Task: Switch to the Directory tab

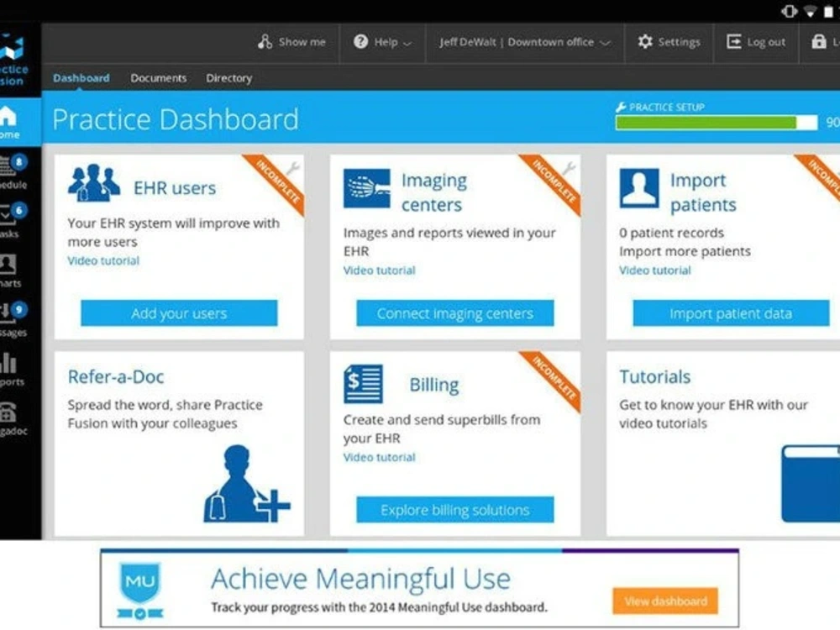Action: click(228, 78)
